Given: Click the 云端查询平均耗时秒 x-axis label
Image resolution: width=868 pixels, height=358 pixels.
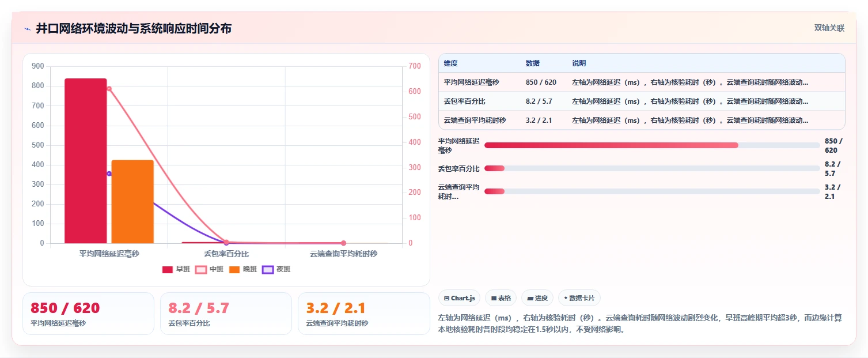Looking at the screenshot, I should 343,254.
